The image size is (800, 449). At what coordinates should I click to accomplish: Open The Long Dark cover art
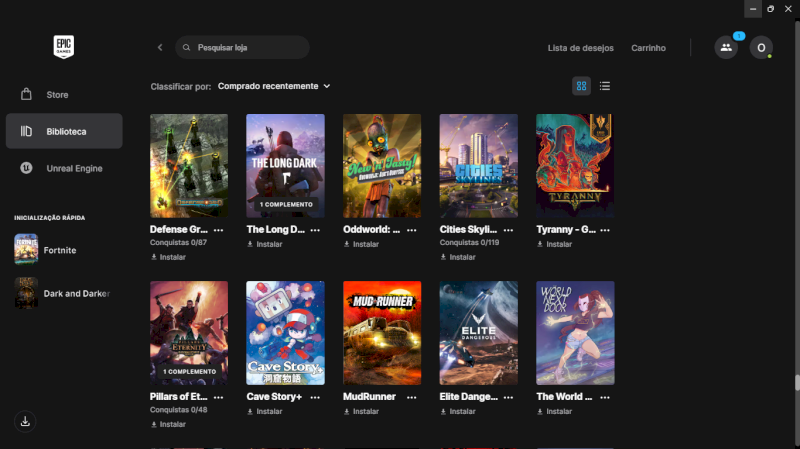point(285,166)
